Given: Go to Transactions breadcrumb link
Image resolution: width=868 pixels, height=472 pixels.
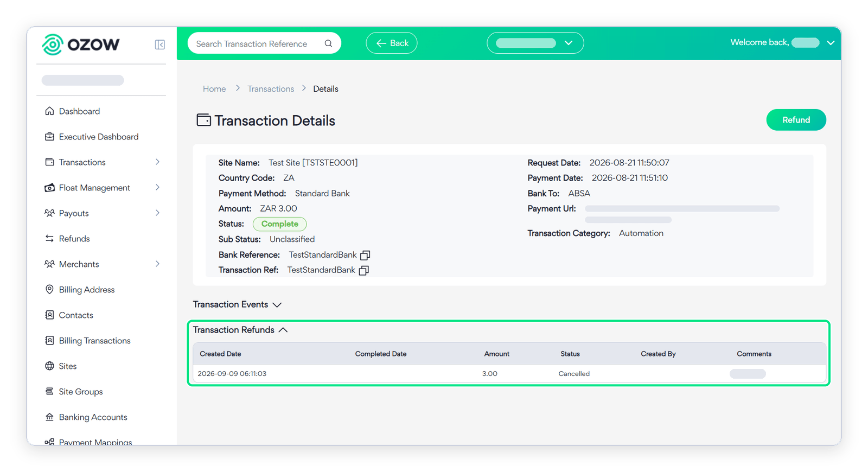Looking at the screenshot, I should tap(271, 89).
